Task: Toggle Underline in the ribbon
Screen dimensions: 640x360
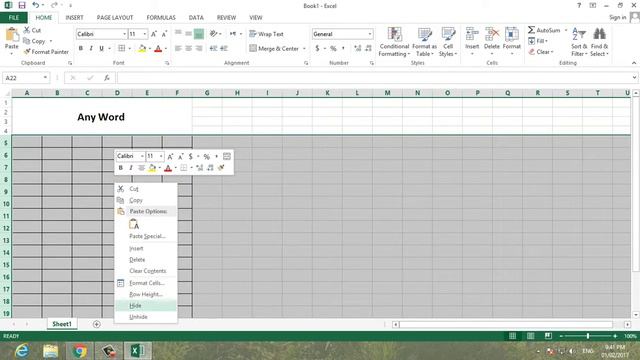Action: point(101,48)
